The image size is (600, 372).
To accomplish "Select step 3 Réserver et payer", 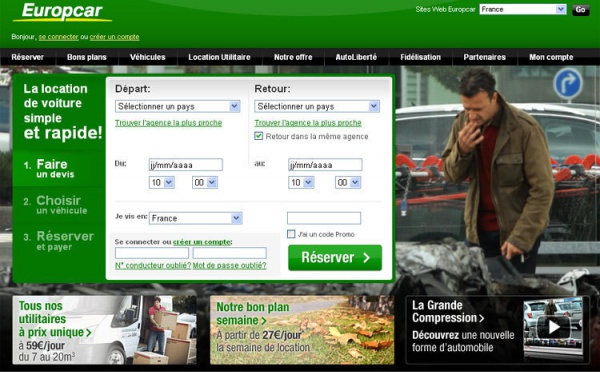I will click(x=59, y=241).
